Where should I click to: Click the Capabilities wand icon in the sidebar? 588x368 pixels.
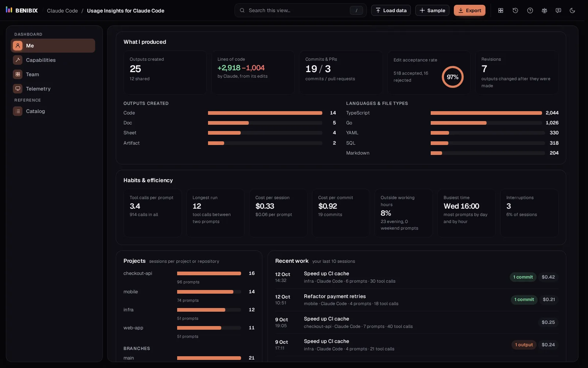18,60
